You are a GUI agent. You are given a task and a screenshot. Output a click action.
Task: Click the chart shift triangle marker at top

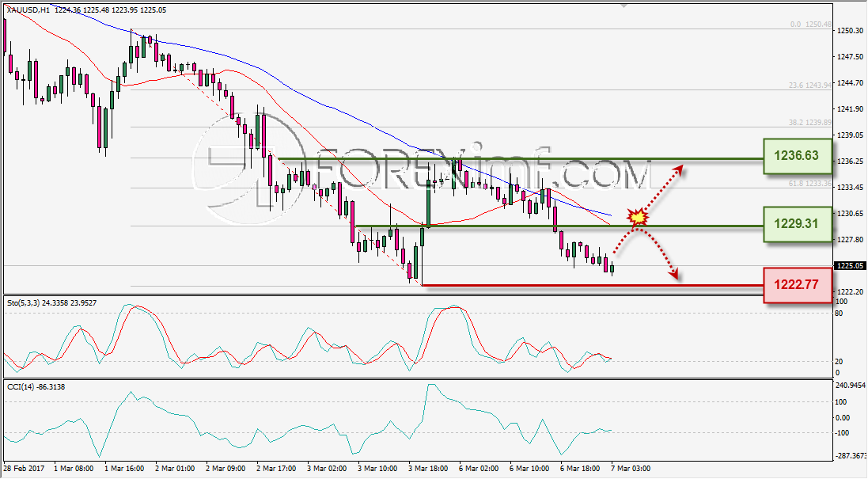coord(624,6)
